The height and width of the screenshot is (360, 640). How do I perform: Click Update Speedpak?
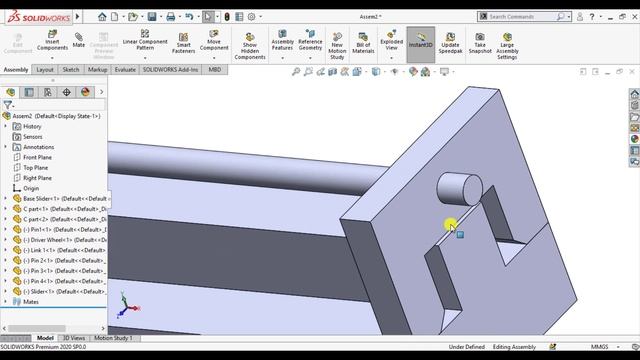[450, 43]
